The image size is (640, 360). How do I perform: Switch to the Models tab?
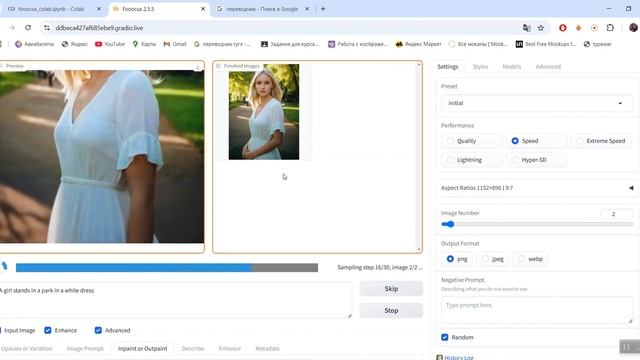coord(512,67)
